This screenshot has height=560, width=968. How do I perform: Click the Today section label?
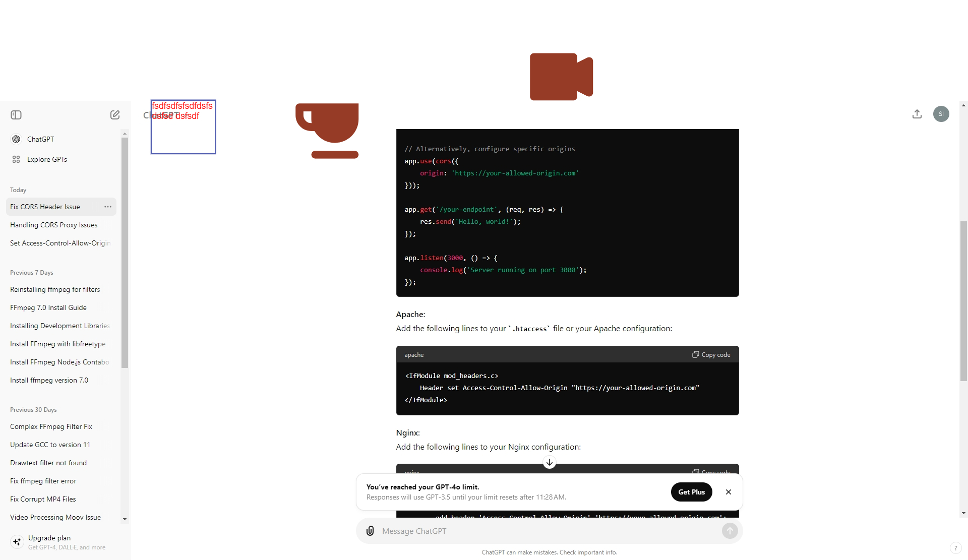[x=18, y=190]
